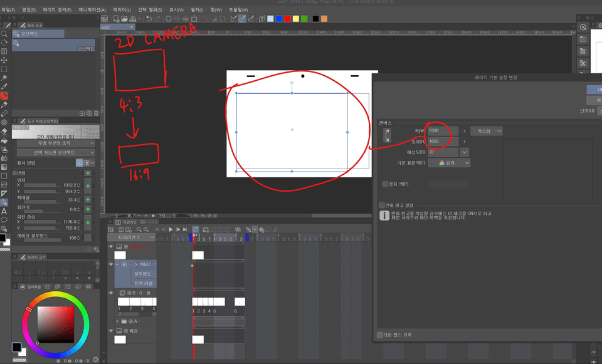The height and width of the screenshot is (364, 602).
Task: Enable the 용지 색(P) paper color checkbox
Action: 384,183
